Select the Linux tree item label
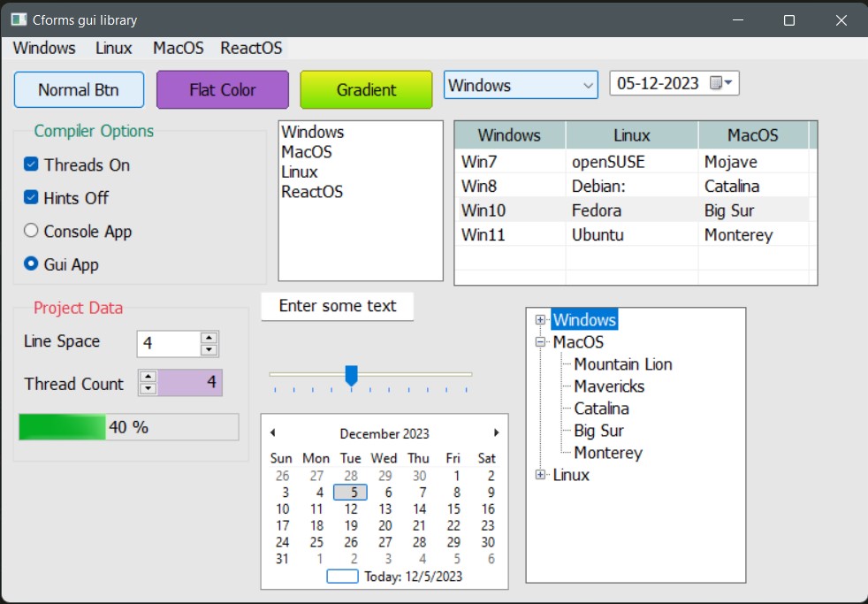 tap(571, 475)
